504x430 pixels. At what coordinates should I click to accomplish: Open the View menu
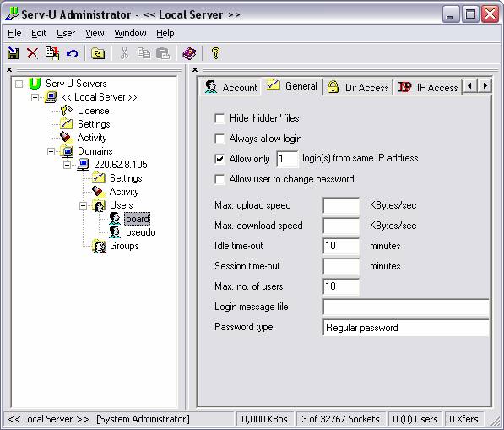(x=95, y=33)
